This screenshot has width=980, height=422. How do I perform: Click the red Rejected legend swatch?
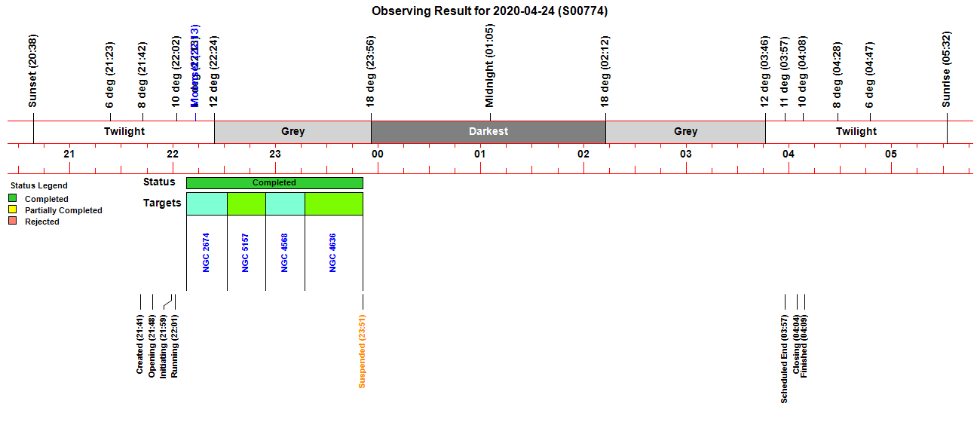tap(12, 222)
